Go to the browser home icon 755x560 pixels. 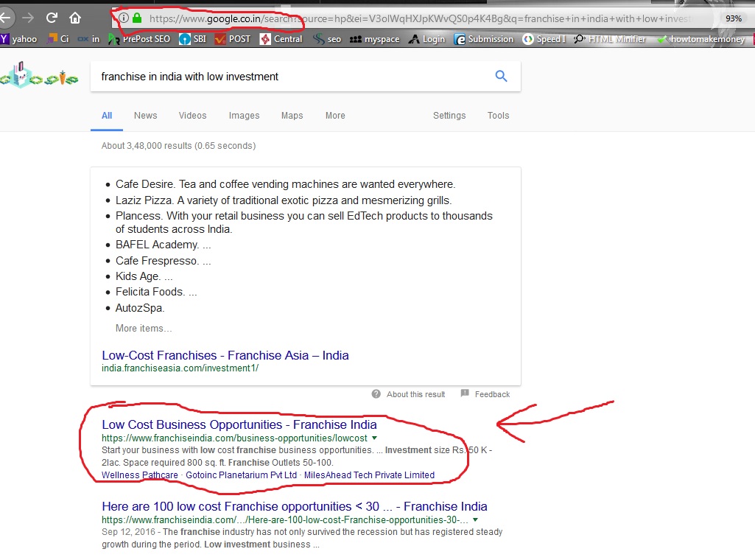(74, 18)
